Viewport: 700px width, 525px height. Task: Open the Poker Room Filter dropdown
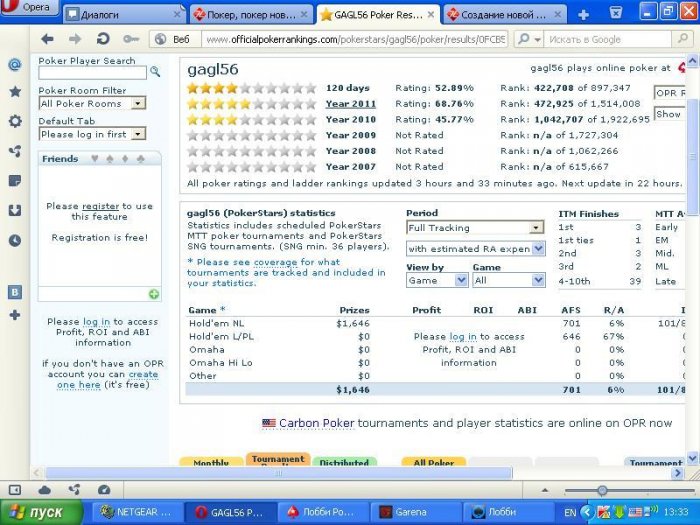(92, 104)
